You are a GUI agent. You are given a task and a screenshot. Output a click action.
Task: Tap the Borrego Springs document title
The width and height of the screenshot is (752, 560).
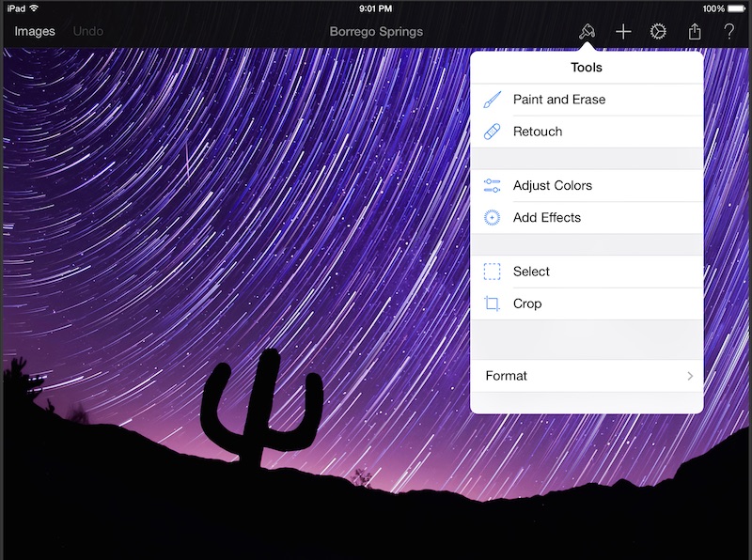pyautogui.click(x=376, y=31)
